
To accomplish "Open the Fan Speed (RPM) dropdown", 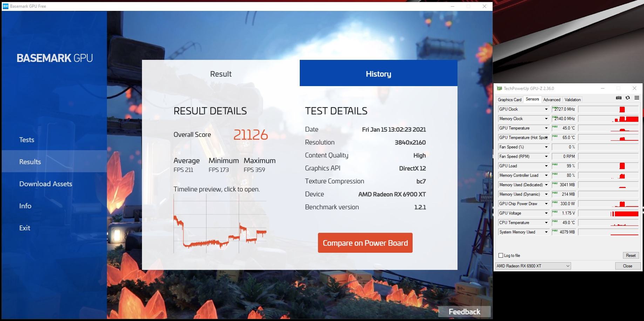I will 546,156.
